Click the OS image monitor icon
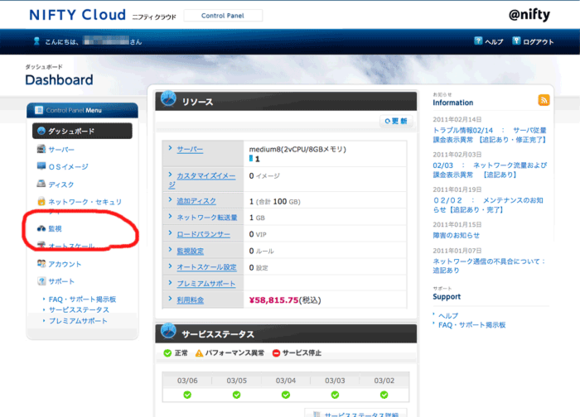This screenshot has height=417, width=580. click(x=41, y=166)
